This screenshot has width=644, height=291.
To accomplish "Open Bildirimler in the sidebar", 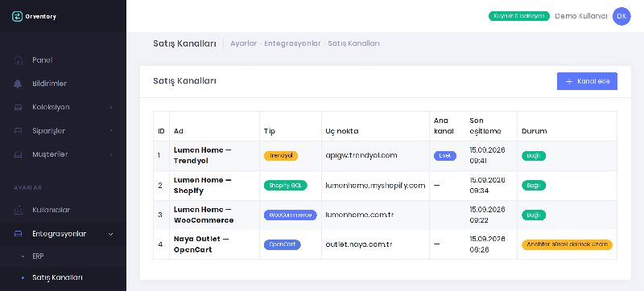I will tap(50, 84).
